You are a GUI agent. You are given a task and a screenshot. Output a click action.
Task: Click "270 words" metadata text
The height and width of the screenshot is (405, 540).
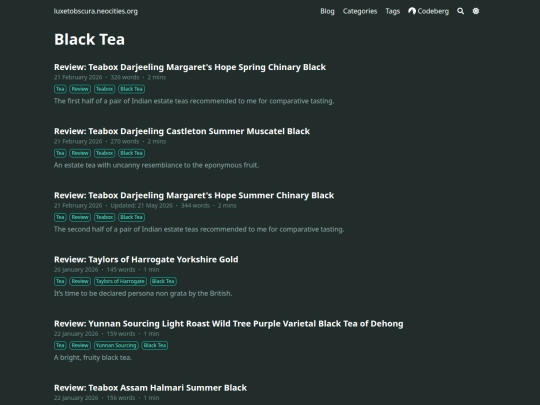point(125,142)
